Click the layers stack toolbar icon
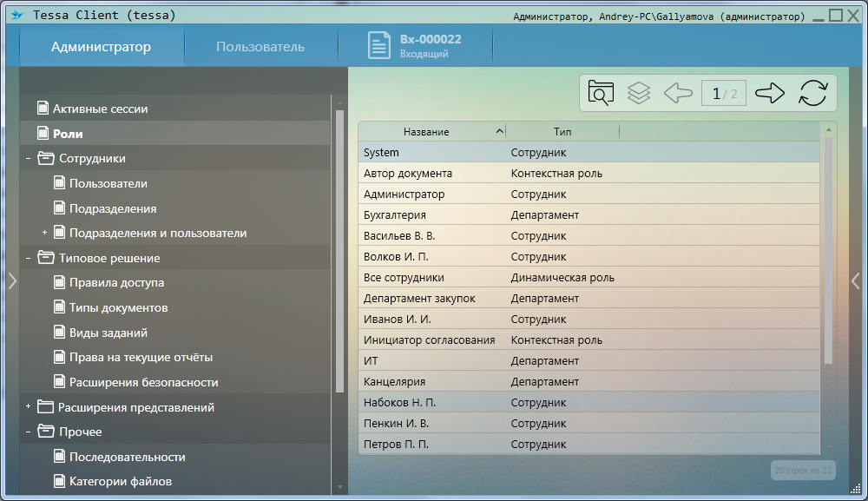 tap(639, 93)
